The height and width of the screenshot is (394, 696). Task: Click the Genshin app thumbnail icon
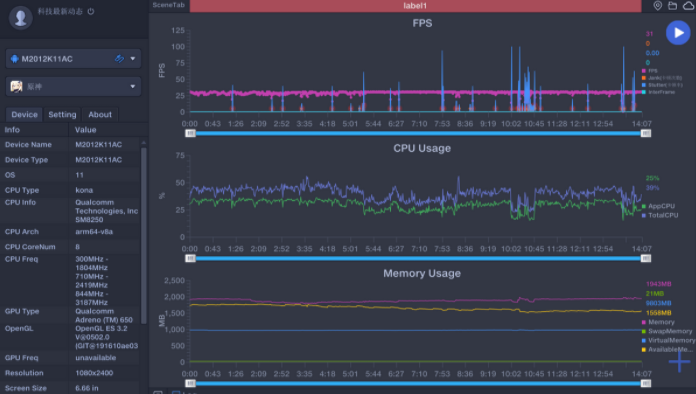[16, 87]
